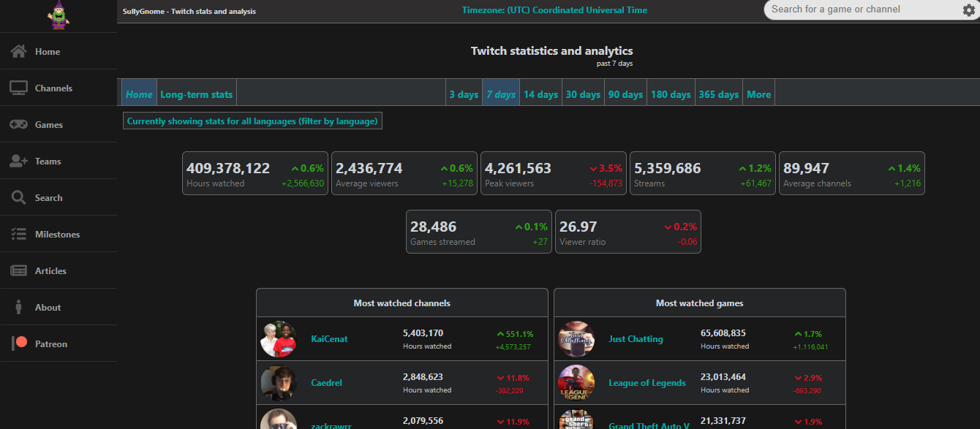Click the Search magnifier icon in sidebar
Viewport: 980px width, 429px height.
tap(18, 198)
